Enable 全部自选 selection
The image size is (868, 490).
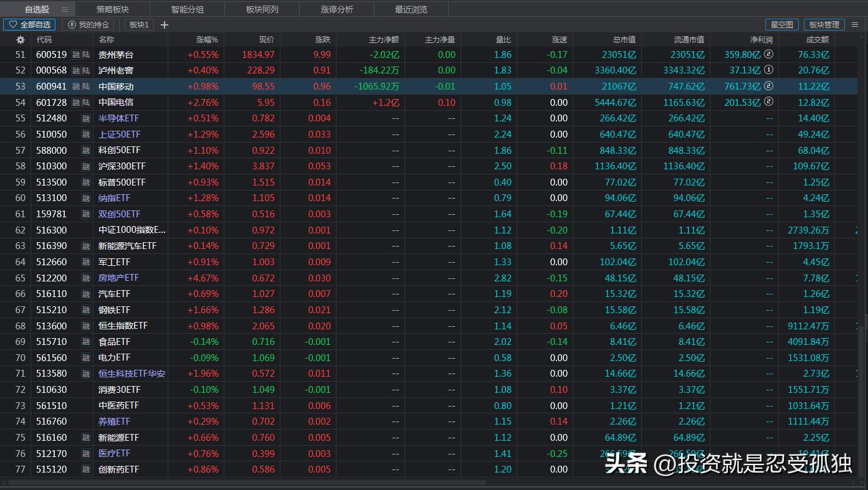click(x=29, y=24)
